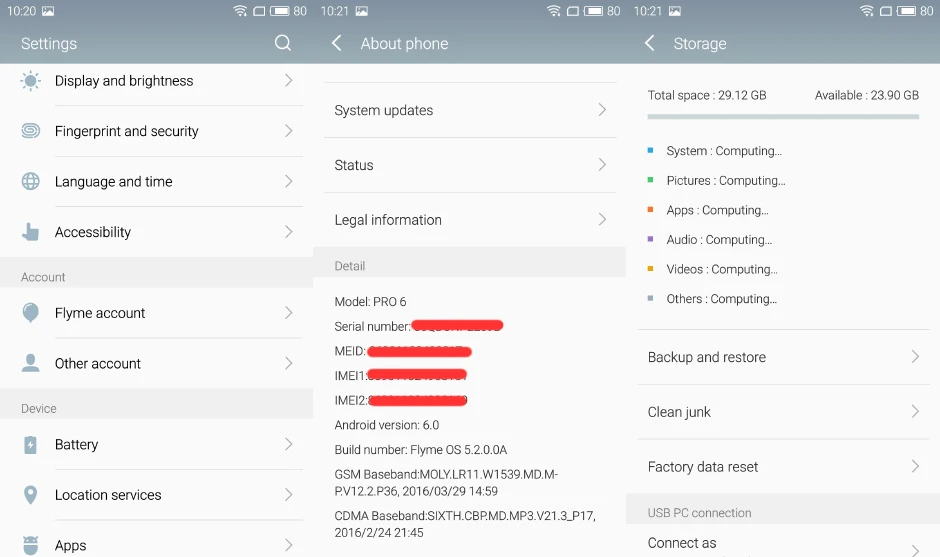This screenshot has width=940, height=557.
Task: Tap the orange Apps storage legend square
Action: pyautogui.click(x=650, y=209)
